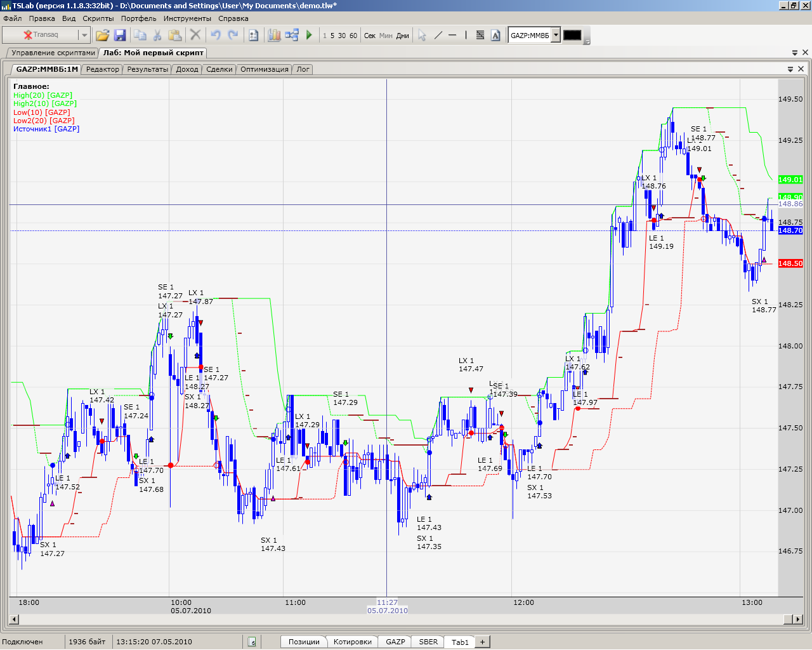Select the horizontal line drawing tool
Viewport: 812px width, 650px height.
pos(452,35)
